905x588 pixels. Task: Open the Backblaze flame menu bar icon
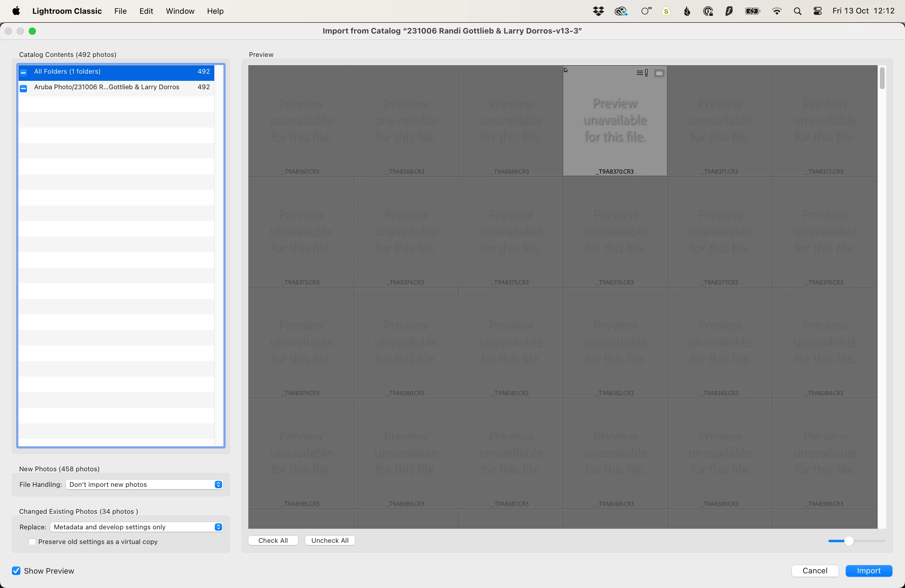click(687, 11)
